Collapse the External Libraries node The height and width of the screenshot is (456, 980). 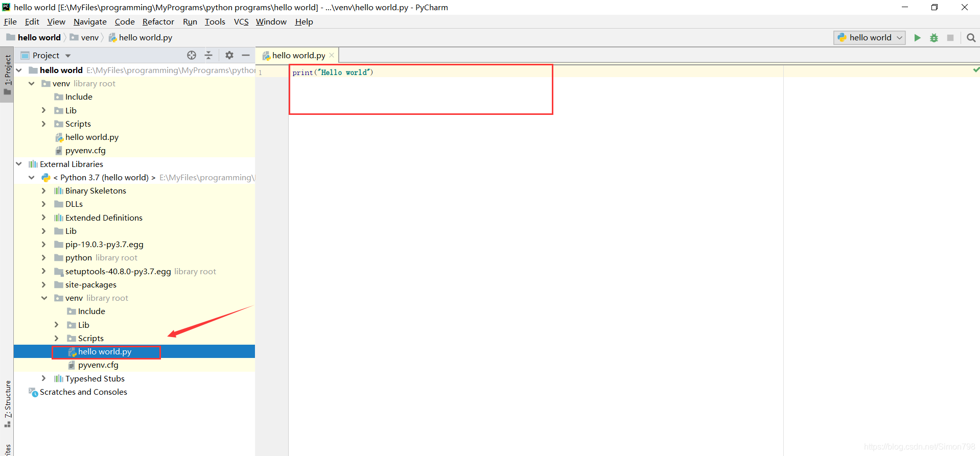click(19, 164)
